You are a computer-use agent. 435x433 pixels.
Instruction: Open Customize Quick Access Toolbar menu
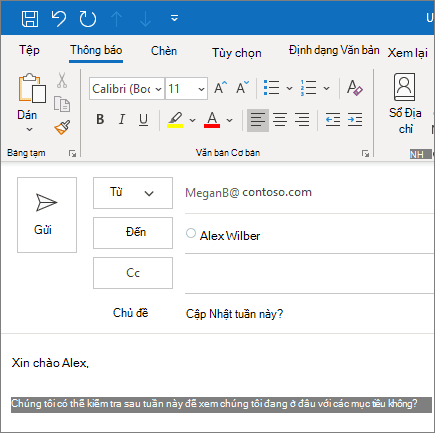tap(174, 18)
